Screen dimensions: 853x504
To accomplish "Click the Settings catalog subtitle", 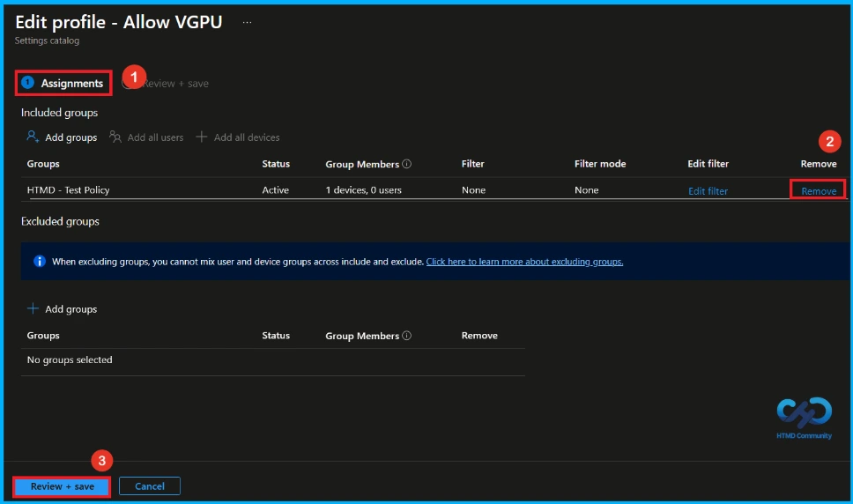I will (x=47, y=41).
